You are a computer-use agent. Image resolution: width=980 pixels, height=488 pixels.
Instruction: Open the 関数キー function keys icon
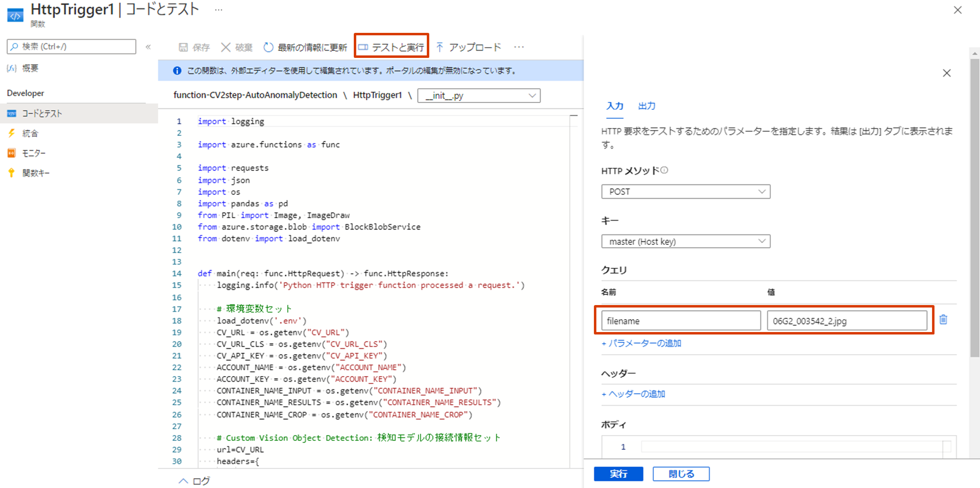11,173
